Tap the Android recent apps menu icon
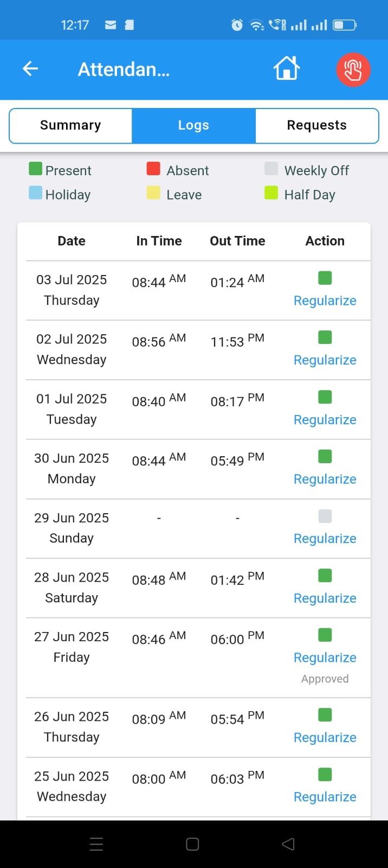 click(96, 844)
